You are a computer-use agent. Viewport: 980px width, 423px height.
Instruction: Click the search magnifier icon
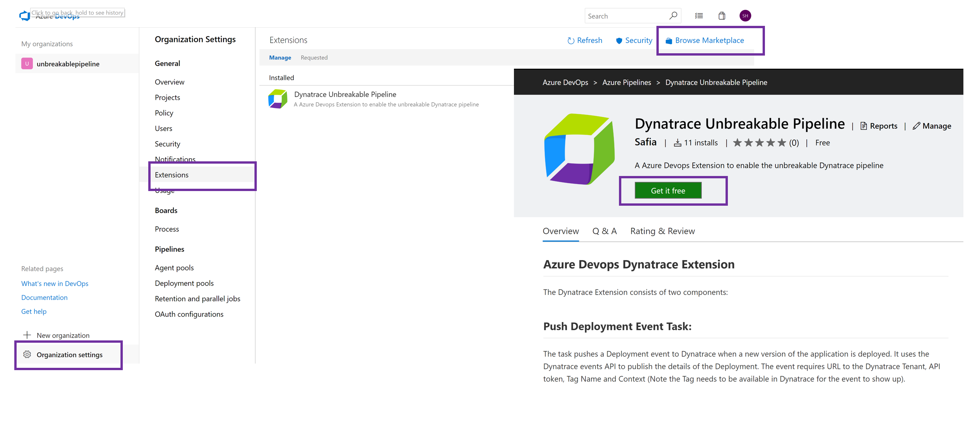673,15
